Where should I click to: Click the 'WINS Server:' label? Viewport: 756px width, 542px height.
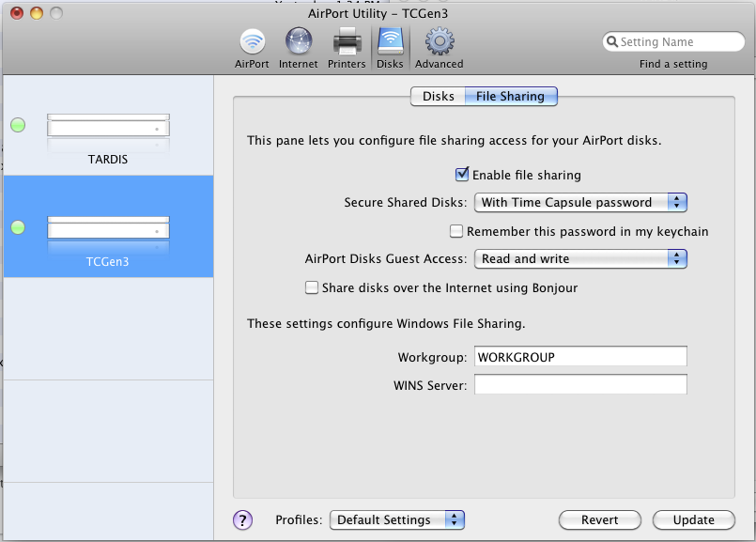pyautogui.click(x=430, y=386)
